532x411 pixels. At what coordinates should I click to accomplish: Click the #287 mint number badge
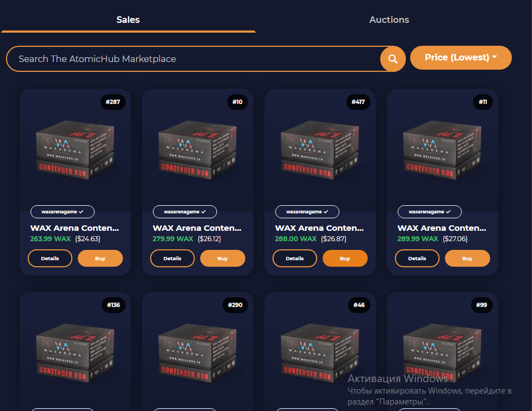(113, 102)
